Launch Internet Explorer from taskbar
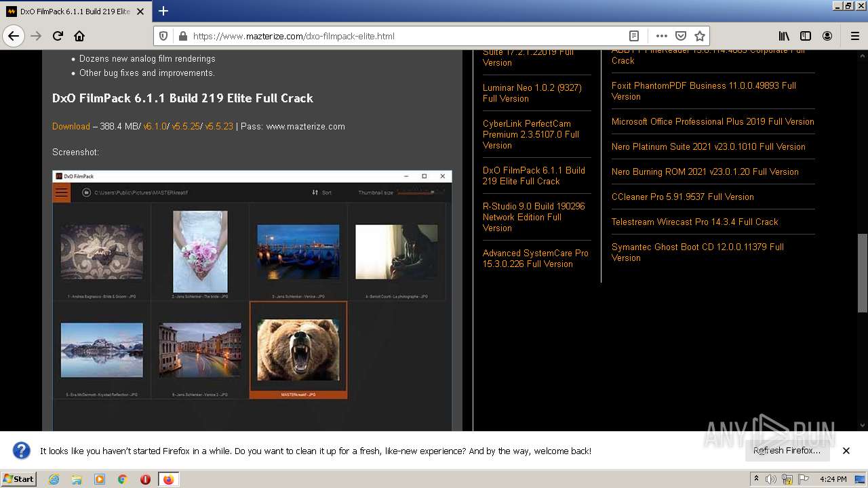 [54, 479]
